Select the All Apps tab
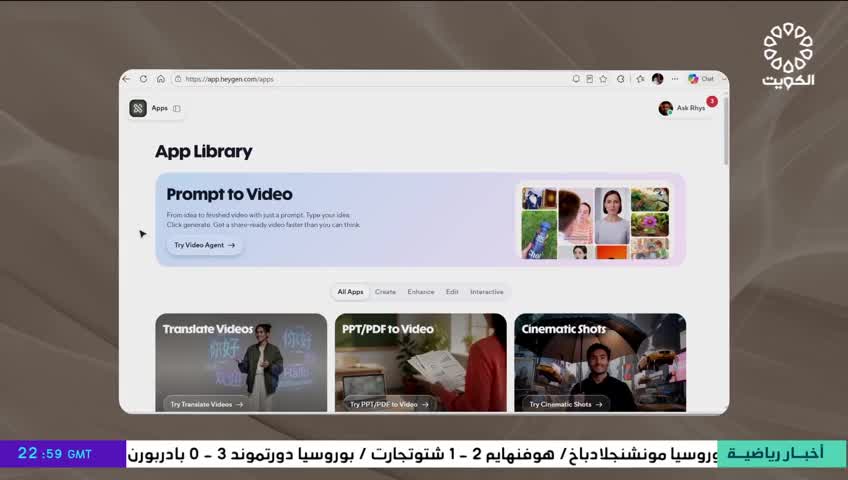 point(350,292)
